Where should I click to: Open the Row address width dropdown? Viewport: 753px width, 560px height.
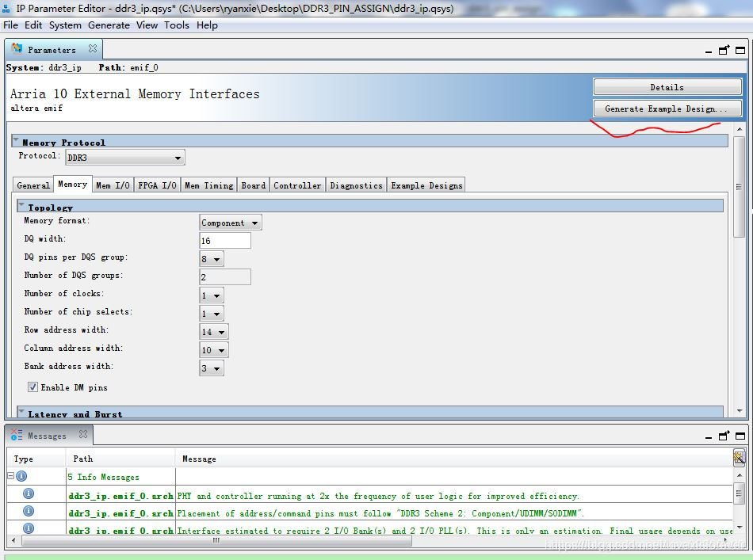click(x=214, y=332)
